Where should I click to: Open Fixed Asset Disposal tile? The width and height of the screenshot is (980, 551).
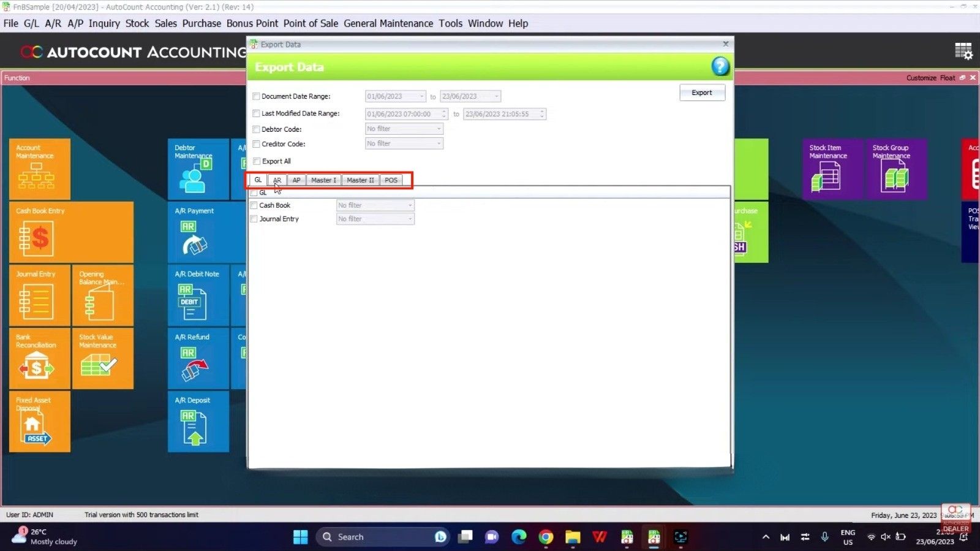coord(40,422)
